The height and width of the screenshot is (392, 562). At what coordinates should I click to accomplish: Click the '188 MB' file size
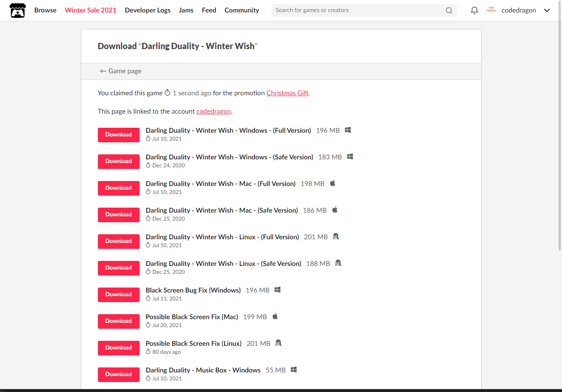pos(318,263)
